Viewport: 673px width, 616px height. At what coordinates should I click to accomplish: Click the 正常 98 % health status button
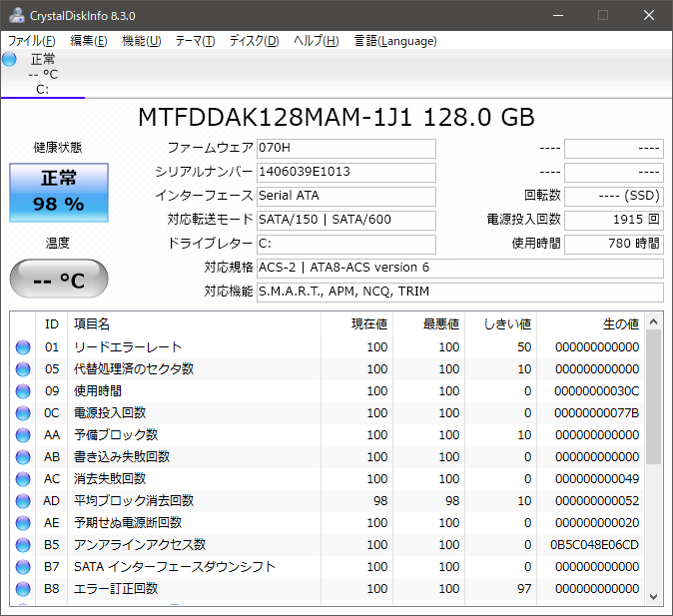(60, 192)
